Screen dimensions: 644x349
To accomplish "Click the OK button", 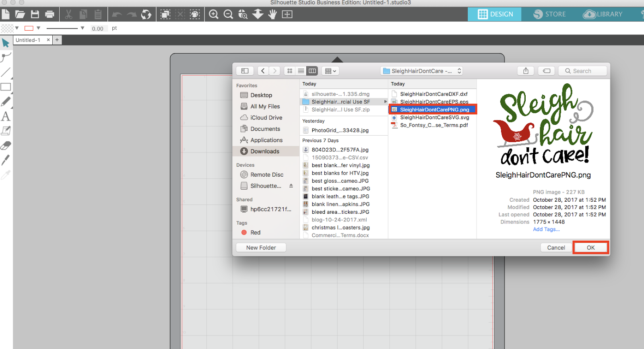I will (590, 248).
